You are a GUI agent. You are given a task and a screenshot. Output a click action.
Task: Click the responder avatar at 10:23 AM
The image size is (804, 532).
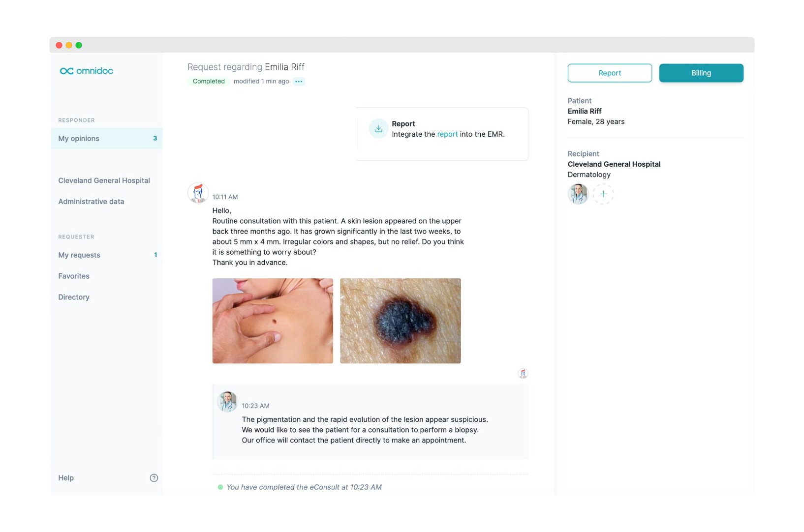(227, 402)
